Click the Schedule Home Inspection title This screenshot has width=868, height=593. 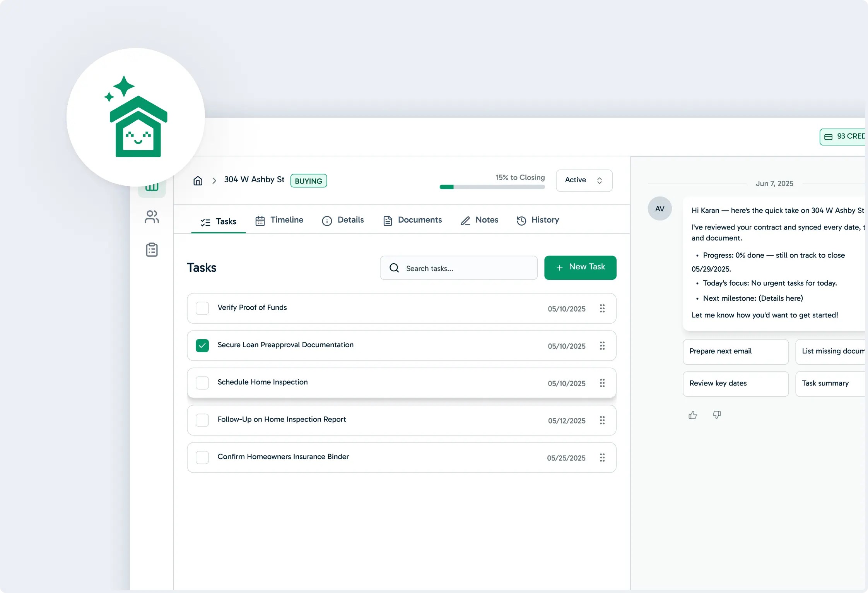[x=263, y=382]
